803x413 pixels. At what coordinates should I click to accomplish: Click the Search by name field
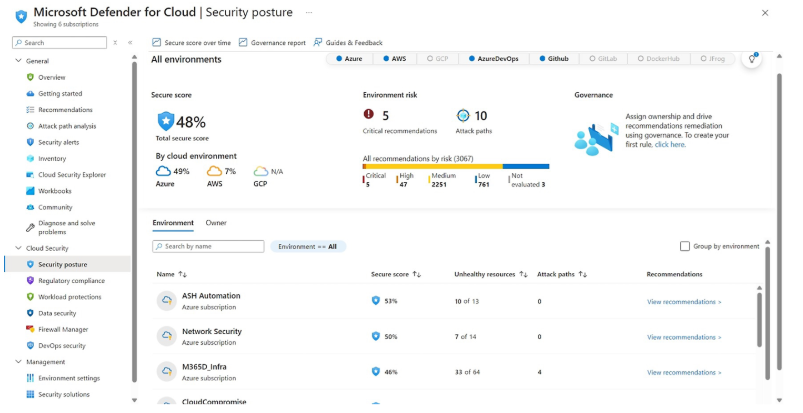click(x=208, y=246)
